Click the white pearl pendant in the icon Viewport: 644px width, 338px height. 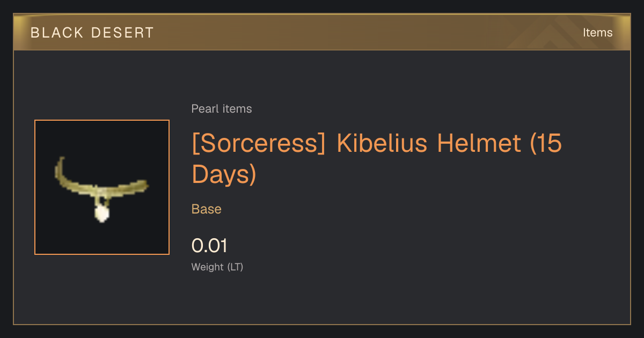101,213
